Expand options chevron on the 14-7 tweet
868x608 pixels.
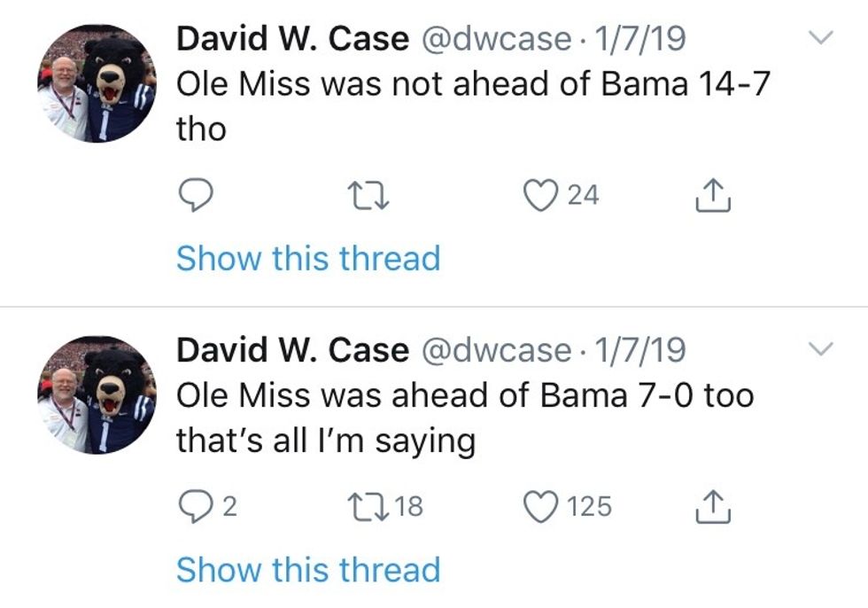click(x=822, y=38)
